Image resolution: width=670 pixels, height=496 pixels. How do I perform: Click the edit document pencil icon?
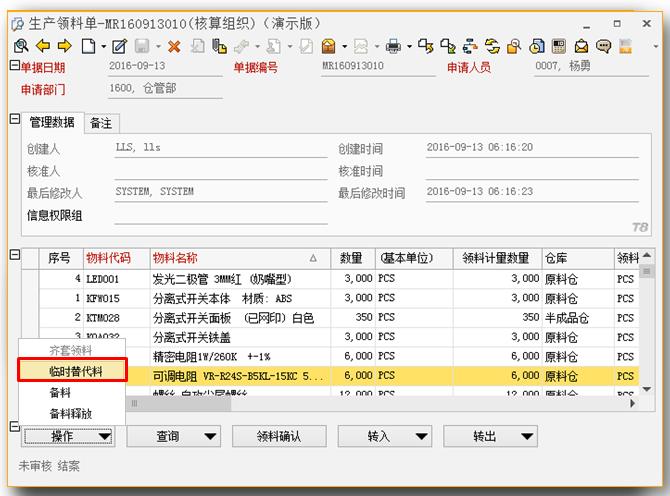pyautogui.click(x=120, y=46)
